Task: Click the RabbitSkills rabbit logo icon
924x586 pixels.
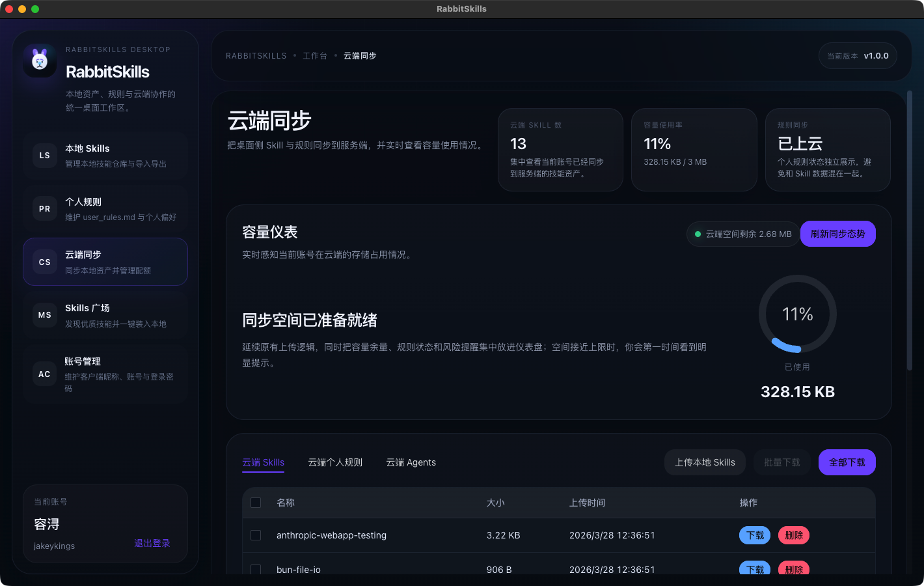Action: click(40, 61)
